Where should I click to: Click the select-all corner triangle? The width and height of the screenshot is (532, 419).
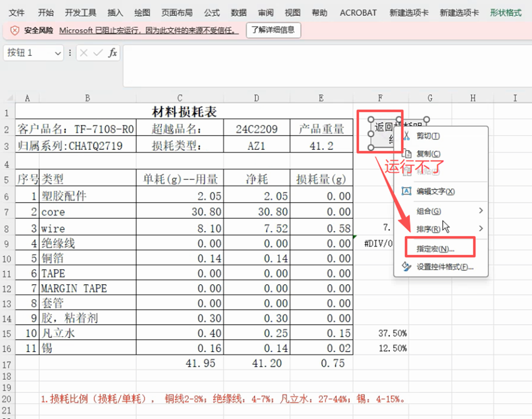pyautogui.click(x=10, y=98)
